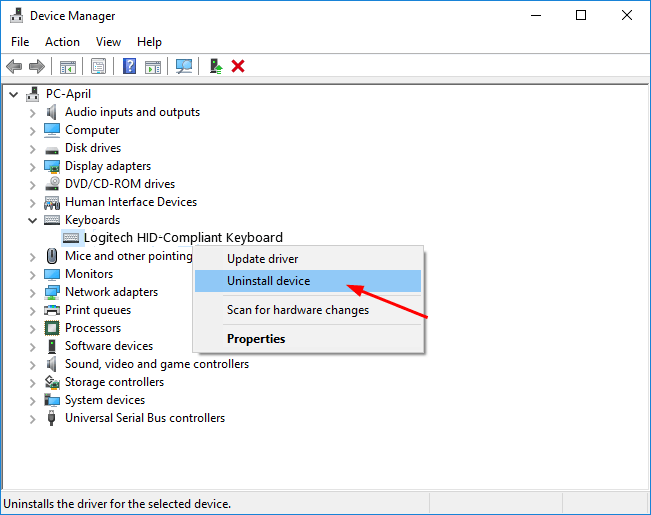Open the View menu
The height and width of the screenshot is (515, 651).
tap(108, 42)
